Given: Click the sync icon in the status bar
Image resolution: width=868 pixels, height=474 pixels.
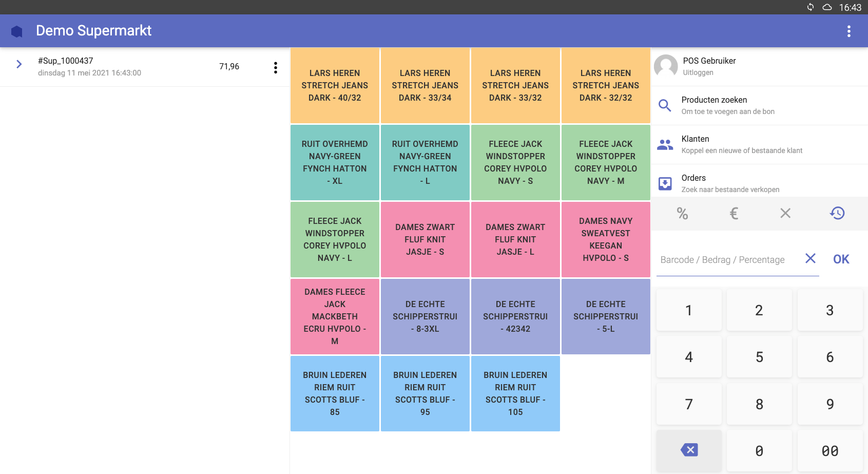Looking at the screenshot, I should [x=810, y=7].
